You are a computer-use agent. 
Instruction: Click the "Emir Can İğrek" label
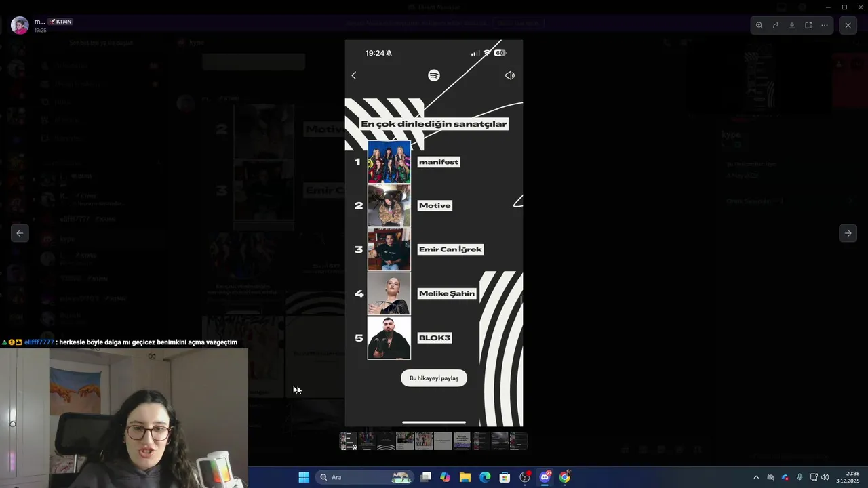tap(450, 249)
